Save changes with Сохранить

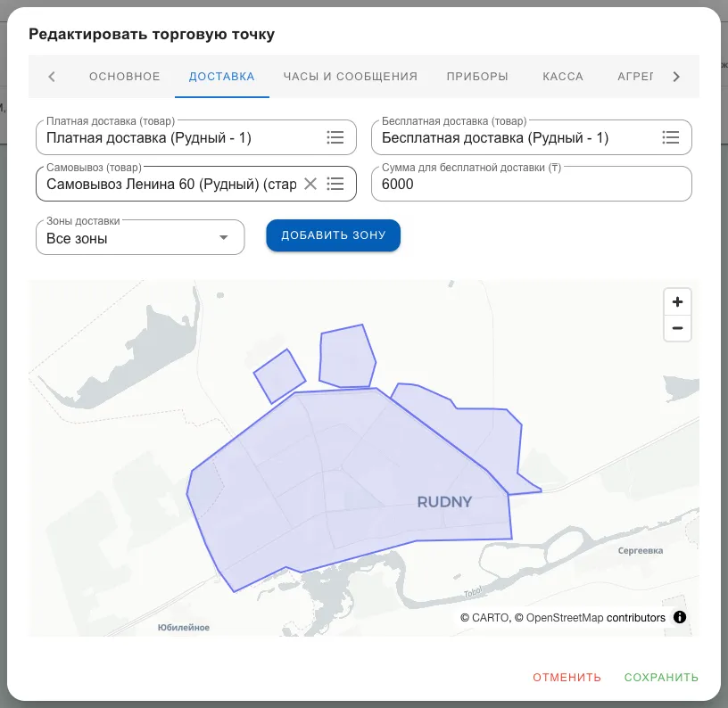coord(661,678)
